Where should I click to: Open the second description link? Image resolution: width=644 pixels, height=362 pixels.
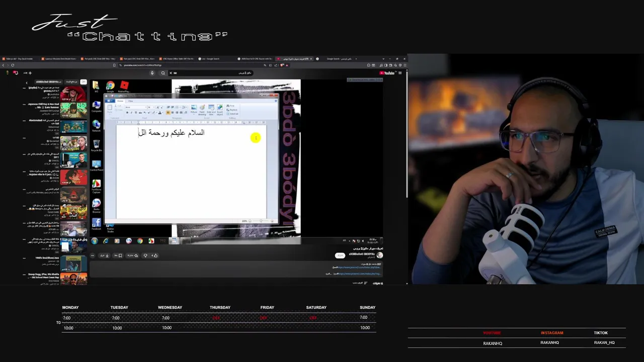[x=360, y=274]
